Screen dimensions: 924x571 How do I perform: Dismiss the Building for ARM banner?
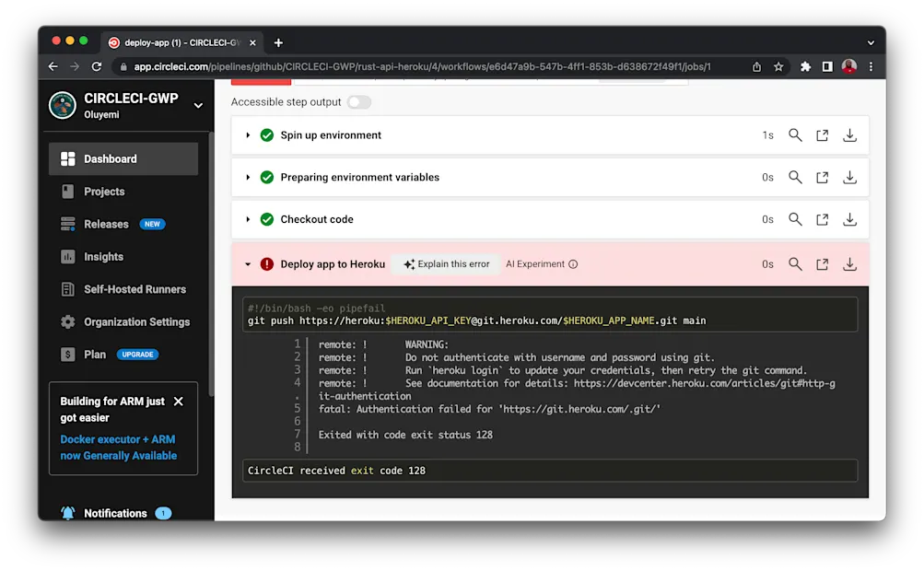point(180,402)
